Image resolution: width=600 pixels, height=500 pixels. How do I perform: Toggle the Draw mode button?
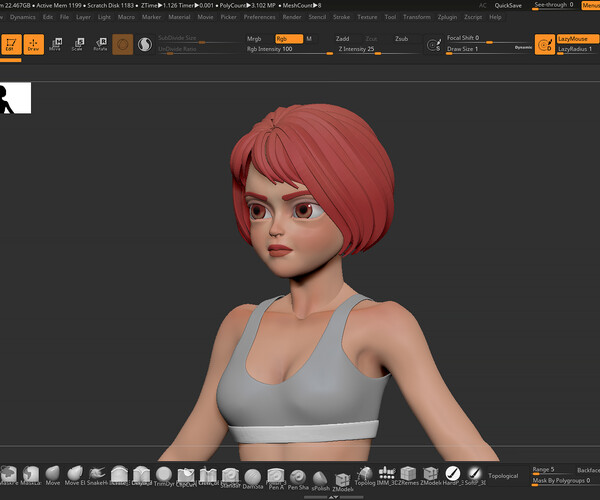pyautogui.click(x=34, y=44)
